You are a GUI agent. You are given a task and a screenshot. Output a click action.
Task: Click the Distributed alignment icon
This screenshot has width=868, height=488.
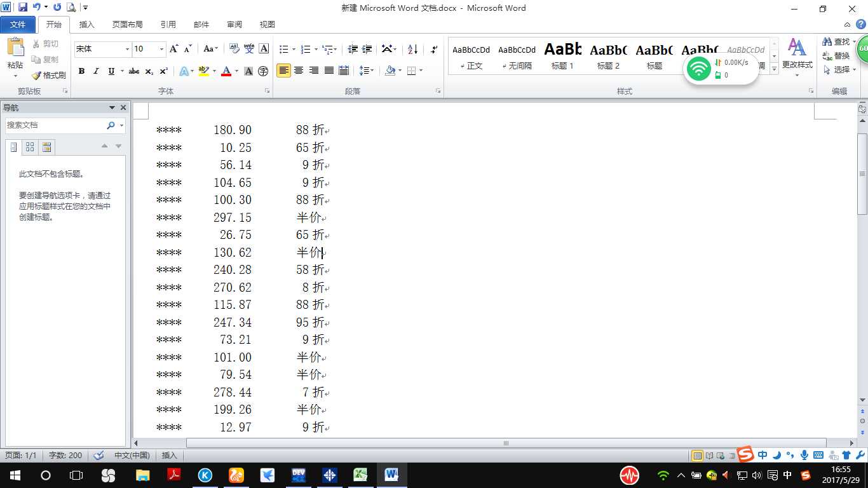(344, 71)
